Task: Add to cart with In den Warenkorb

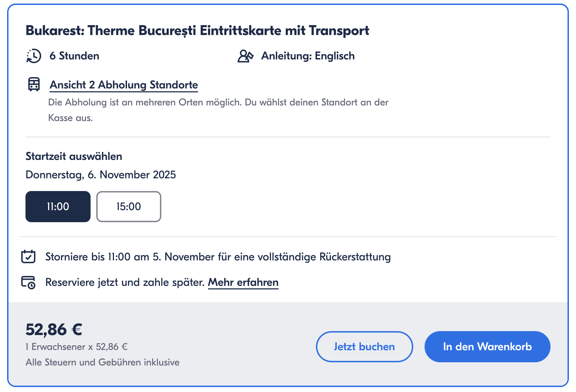Action: pyautogui.click(x=487, y=347)
